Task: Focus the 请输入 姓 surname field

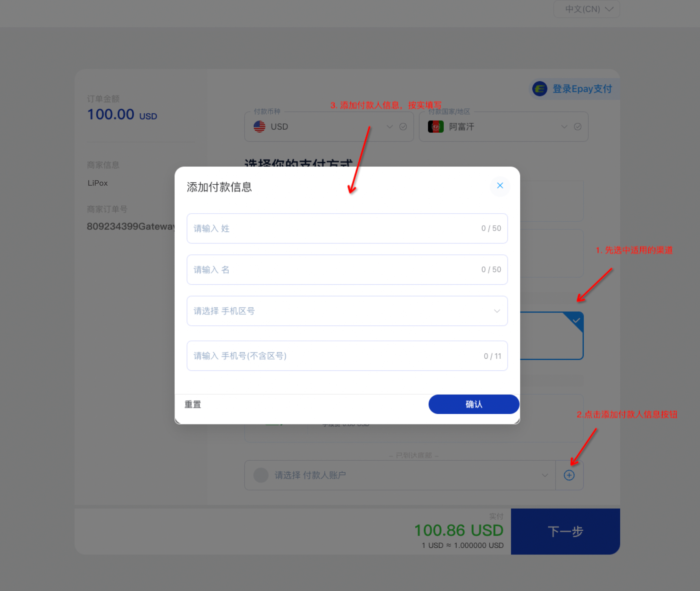Action: click(x=347, y=229)
